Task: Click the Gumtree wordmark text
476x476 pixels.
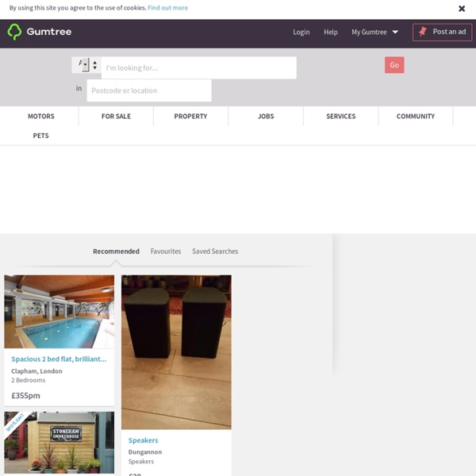Action: pos(49,32)
